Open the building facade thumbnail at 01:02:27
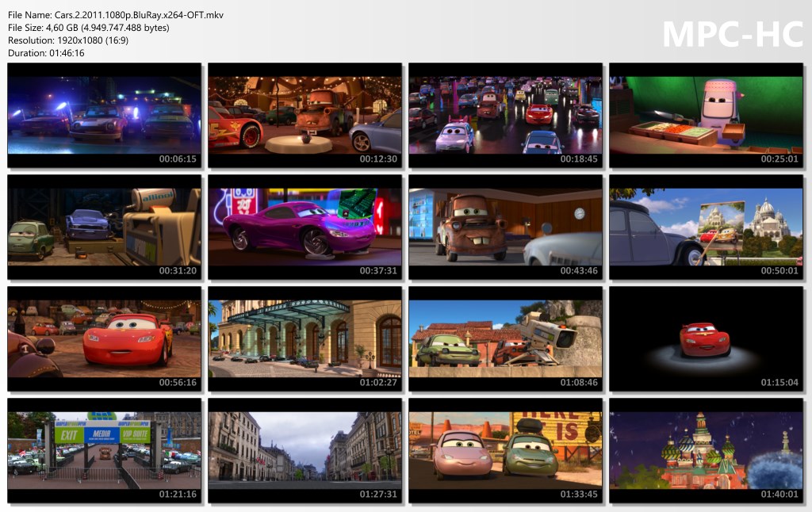Viewport: 812px width, 512px height. point(305,339)
